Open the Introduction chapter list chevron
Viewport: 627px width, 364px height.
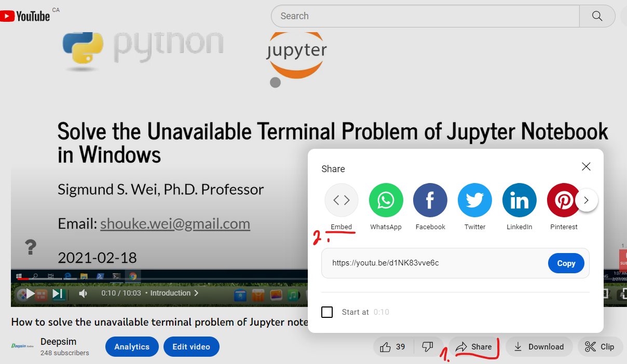196,293
